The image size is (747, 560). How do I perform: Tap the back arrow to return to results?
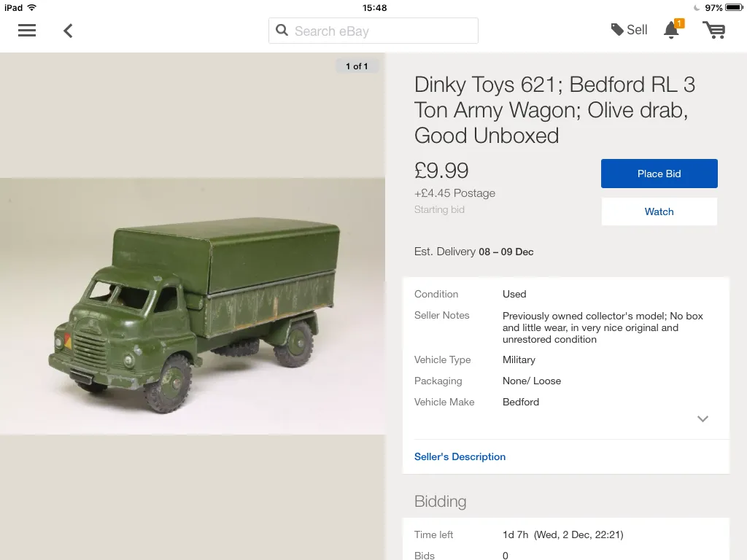tap(67, 31)
